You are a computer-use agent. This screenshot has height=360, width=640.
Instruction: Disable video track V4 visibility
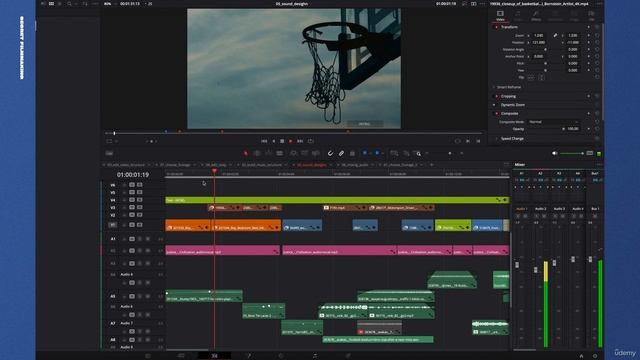point(140,200)
